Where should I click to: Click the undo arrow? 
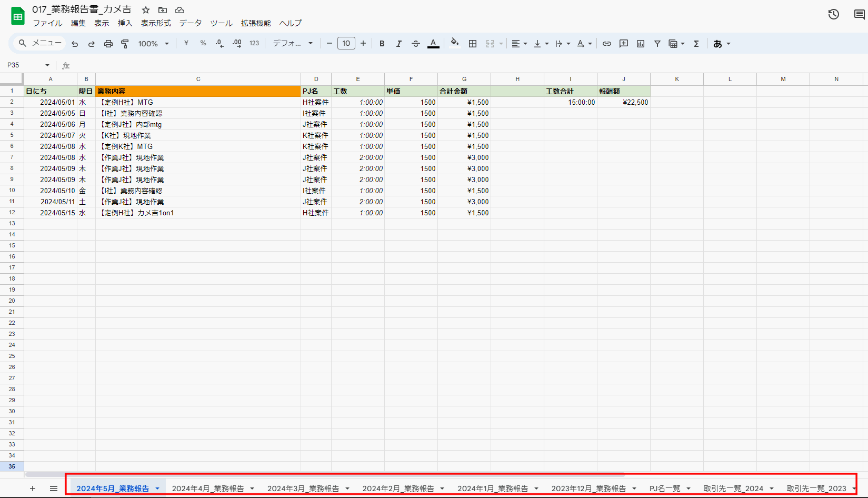click(x=75, y=44)
